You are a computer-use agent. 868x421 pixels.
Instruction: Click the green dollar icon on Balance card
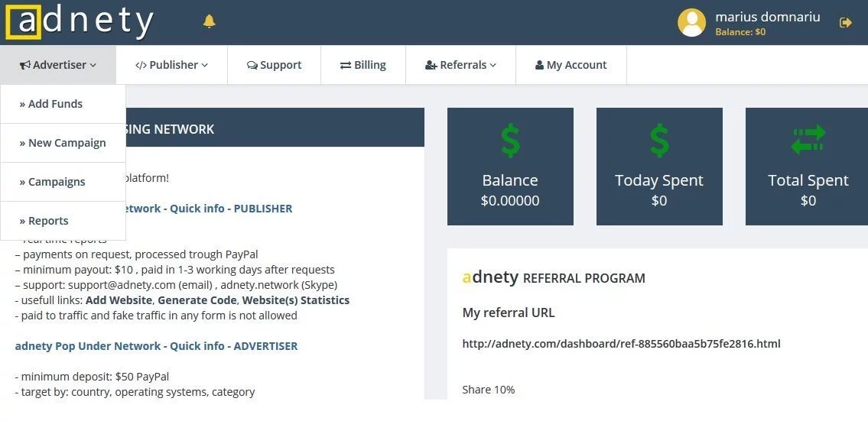tap(510, 141)
